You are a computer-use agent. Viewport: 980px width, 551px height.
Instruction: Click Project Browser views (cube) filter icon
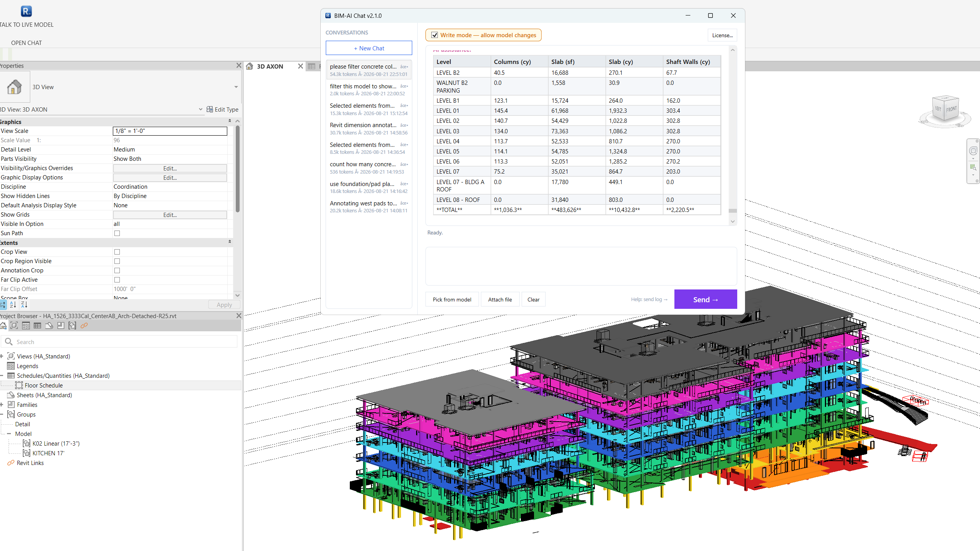[14, 325]
